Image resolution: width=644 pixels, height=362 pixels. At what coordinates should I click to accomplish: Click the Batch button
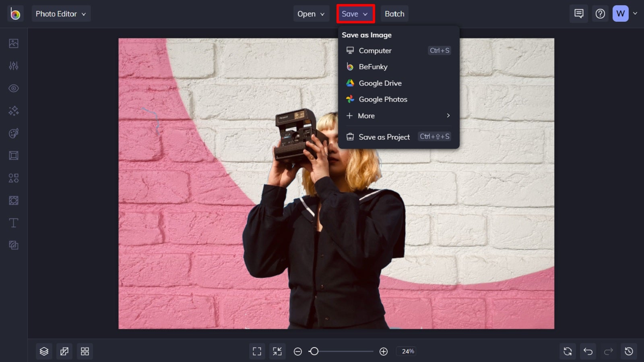pos(394,13)
